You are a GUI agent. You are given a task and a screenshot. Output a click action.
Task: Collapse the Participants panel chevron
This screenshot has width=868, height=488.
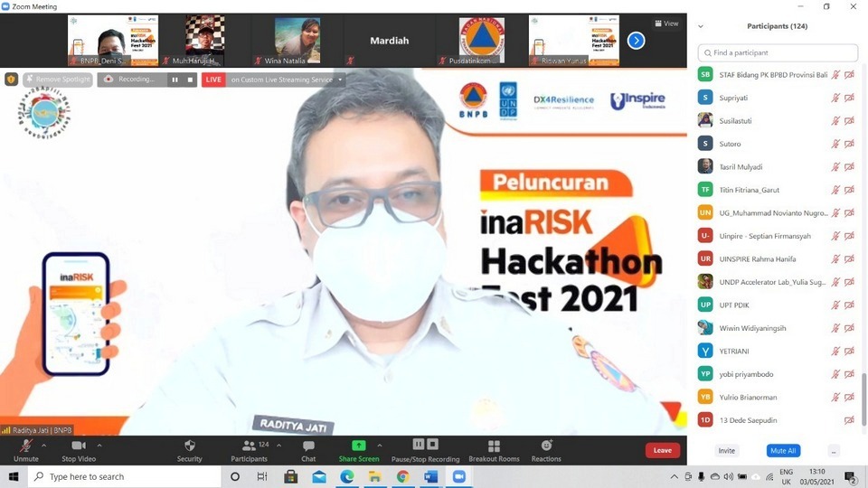701,26
